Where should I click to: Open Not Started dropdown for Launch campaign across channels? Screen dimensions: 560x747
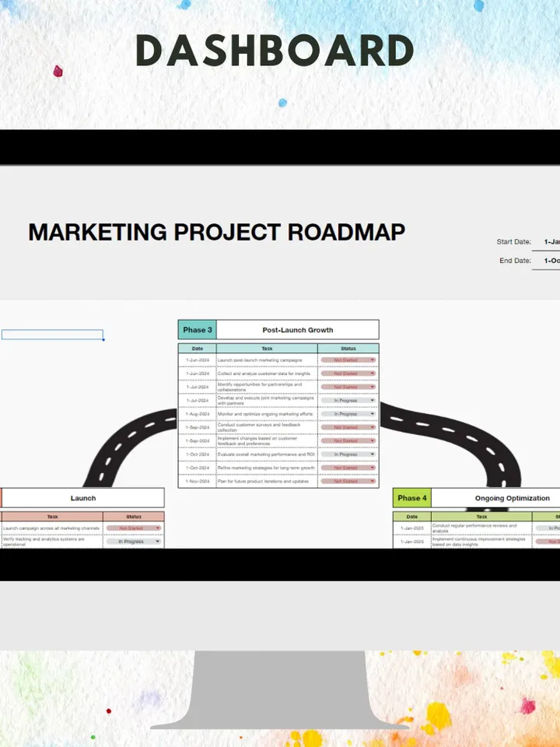134,528
